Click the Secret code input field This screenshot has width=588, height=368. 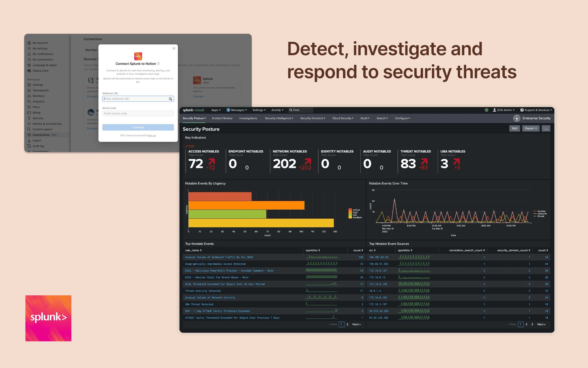pos(138,113)
